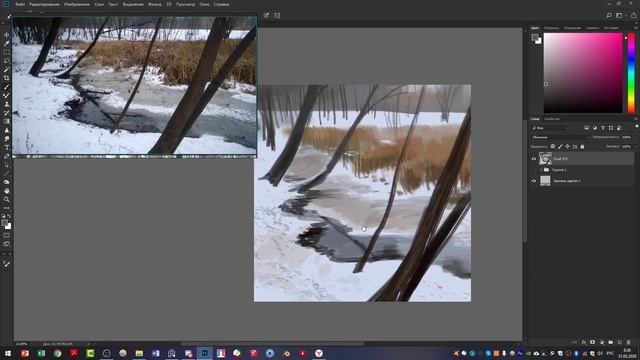Image resolution: width=640 pixels, height=360 pixels.
Task: Open the Просмотр menu
Action: (x=186, y=4)
